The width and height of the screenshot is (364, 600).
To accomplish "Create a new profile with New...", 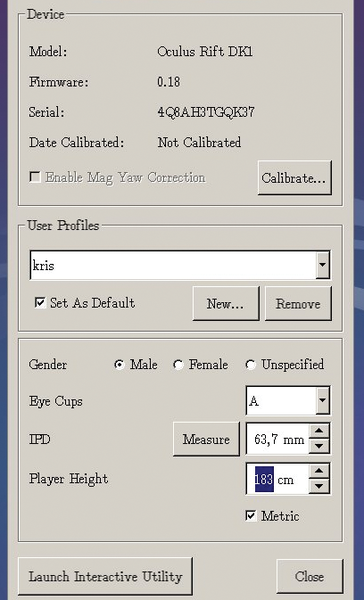I will [x=226, y=303].
